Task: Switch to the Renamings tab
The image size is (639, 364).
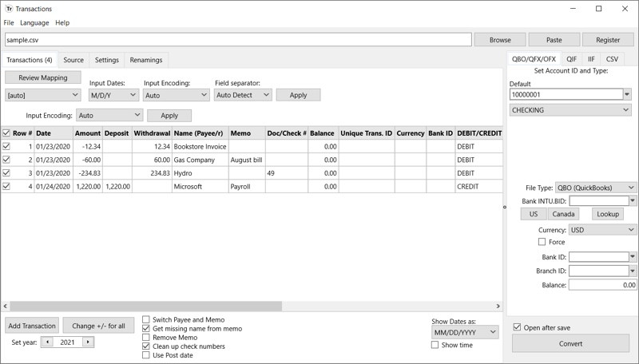Action: point(146,60)
